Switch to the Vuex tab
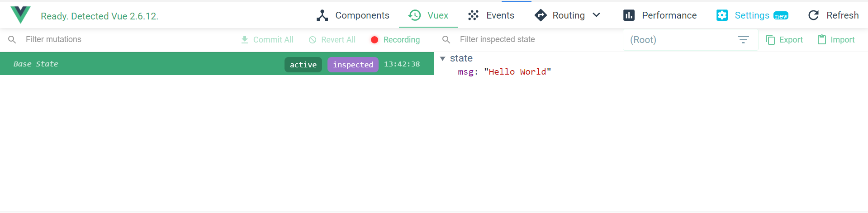The width and height of the screenshot is (868, 213). click(428, 15)
